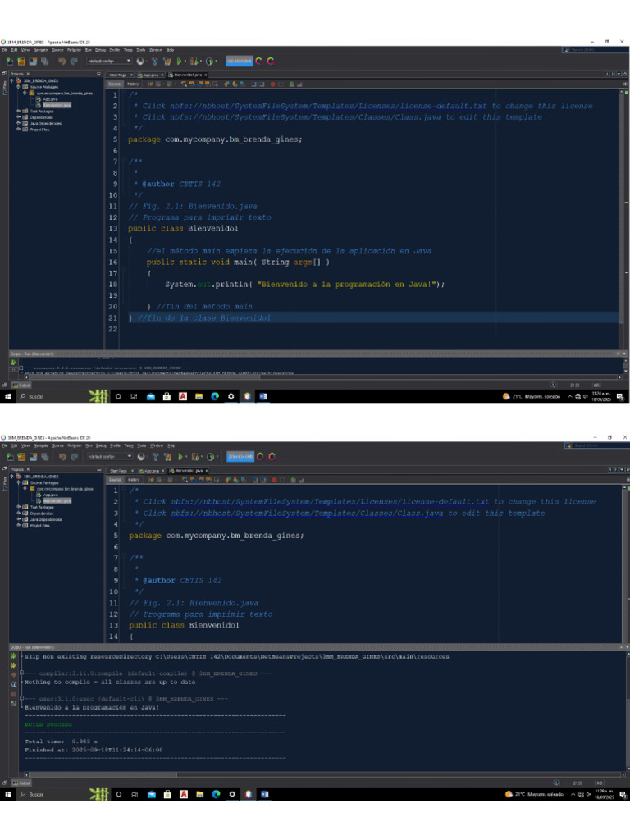The height and width of the screenshot is (840, 630).
Task: Open the default config dropdown in top window
Action: 109,61
